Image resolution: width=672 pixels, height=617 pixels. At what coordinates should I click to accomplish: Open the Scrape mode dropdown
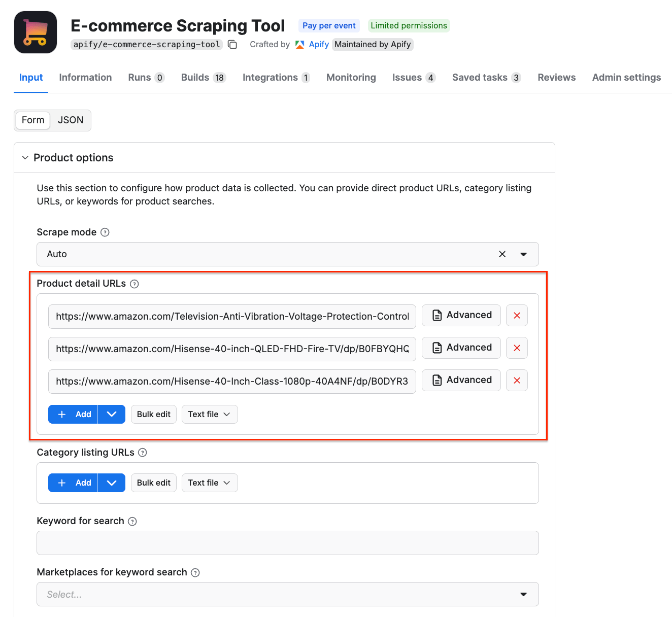tap(523, 254)
